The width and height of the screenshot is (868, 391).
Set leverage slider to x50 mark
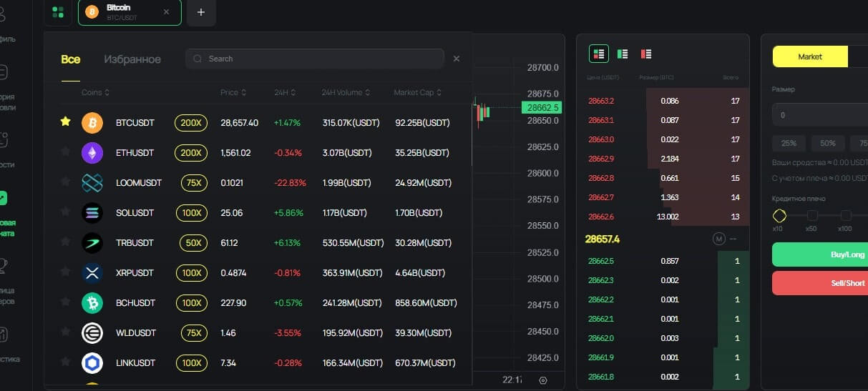[x=811, y=216]
